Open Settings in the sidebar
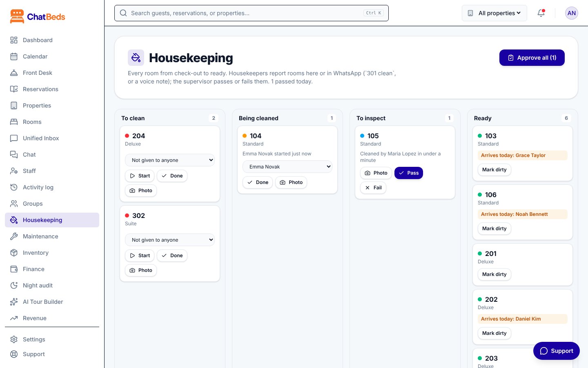The image size is (588, 368). (52, 339)
